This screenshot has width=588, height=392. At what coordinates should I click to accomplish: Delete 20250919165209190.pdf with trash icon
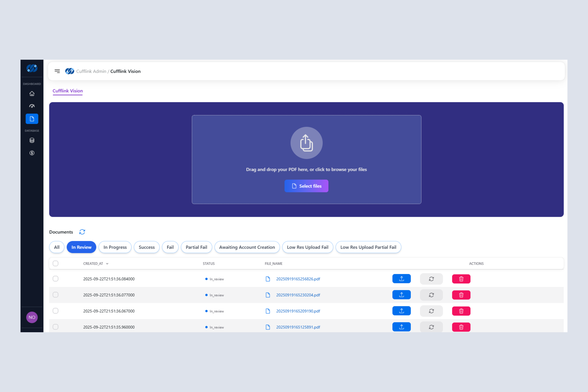pyautogui.click(x=461, y=311)
